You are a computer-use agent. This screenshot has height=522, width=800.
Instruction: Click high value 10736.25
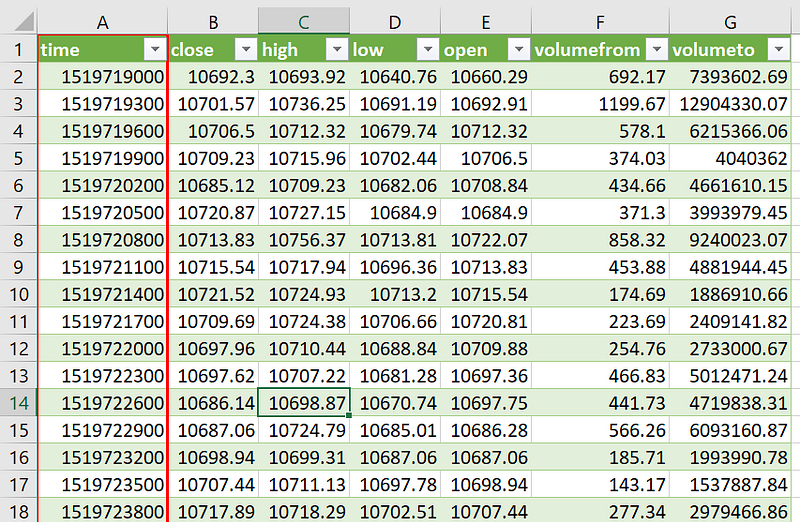pos(307,104)
